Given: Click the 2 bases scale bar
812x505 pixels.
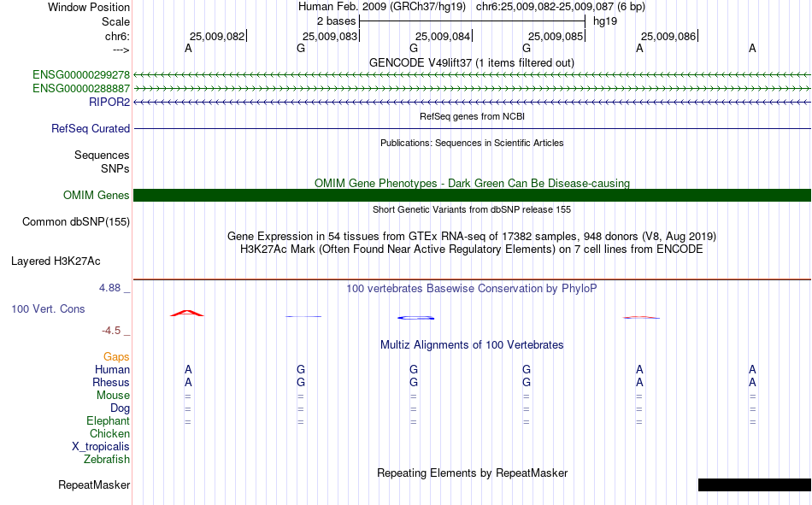Looking at the screenshot, I should [472, 21].
